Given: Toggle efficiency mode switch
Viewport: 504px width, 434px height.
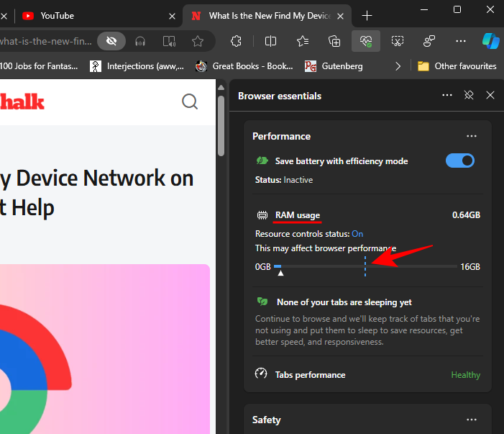Looking at the screenshot, I should point(460,161).
